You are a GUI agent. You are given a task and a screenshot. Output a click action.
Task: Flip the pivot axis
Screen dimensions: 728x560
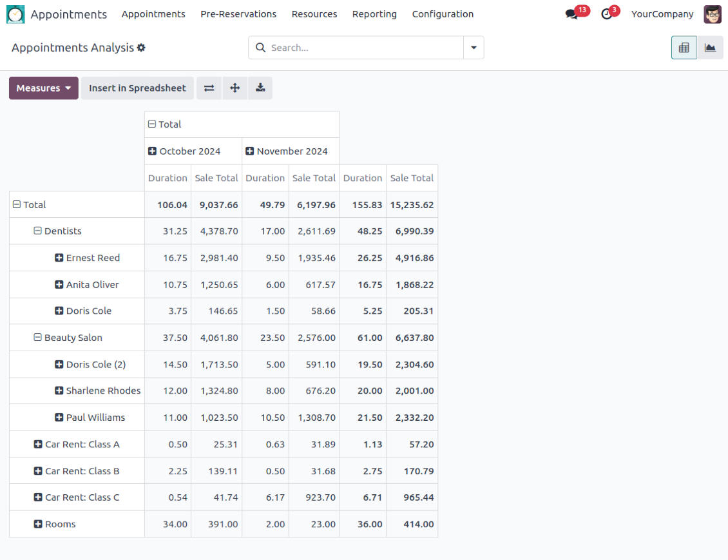pos(209,88)
